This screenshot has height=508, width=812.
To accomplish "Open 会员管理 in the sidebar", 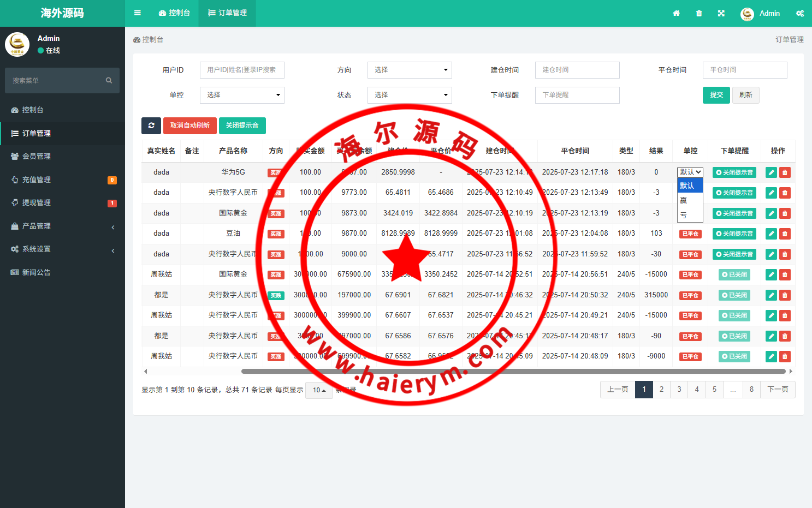I will 37,156.
